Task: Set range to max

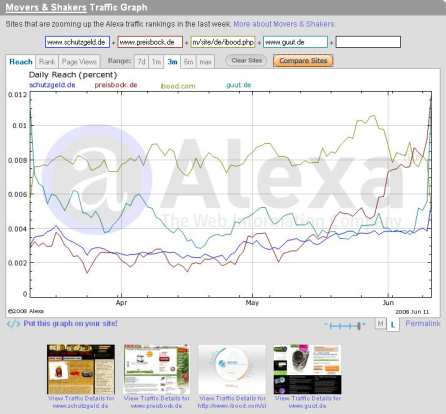Action: pyautogui.click(x=205, y=62)
